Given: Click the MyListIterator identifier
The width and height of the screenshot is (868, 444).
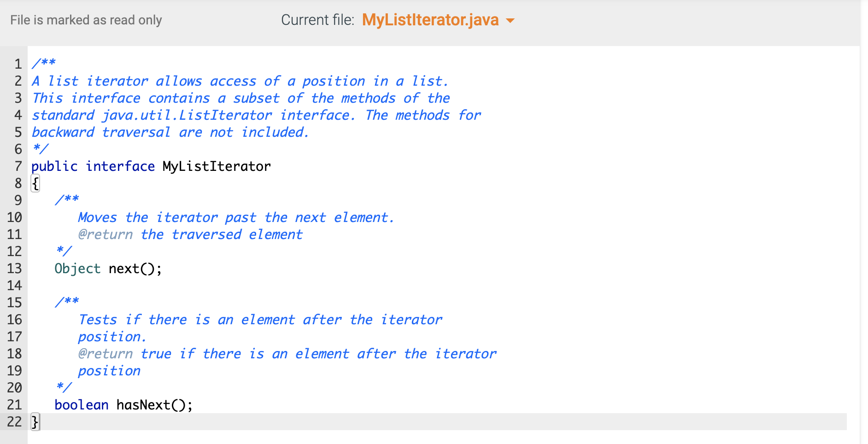Looking at the screenshot, I should pyautogui.click(x=216, y=166).
